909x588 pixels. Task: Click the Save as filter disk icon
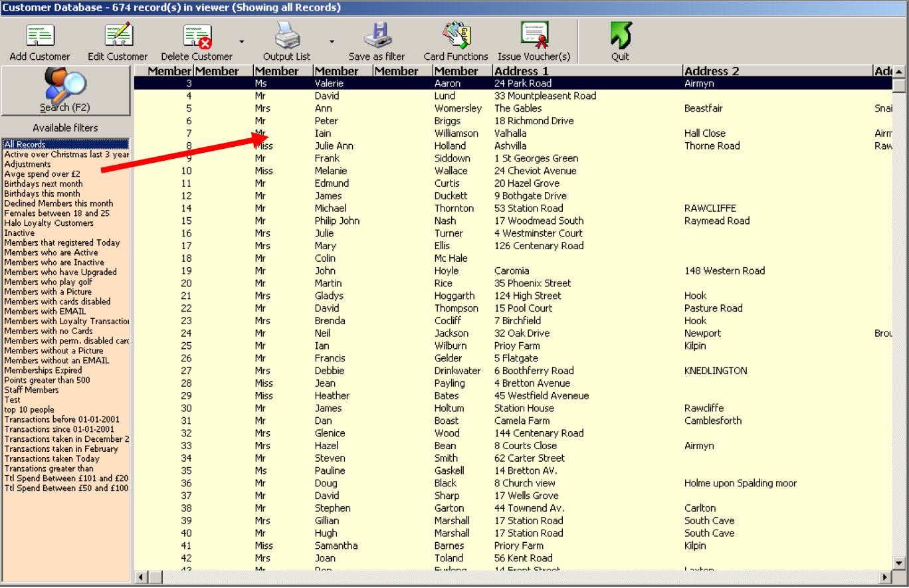377,36
